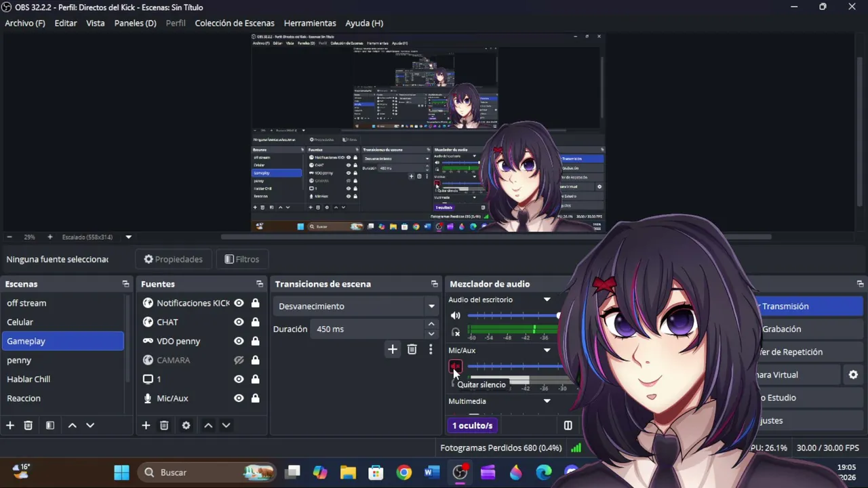The height and width of the screenshot is (488, 868).
Task: Open virtual camera settings gear
Action: pos(853,375)
